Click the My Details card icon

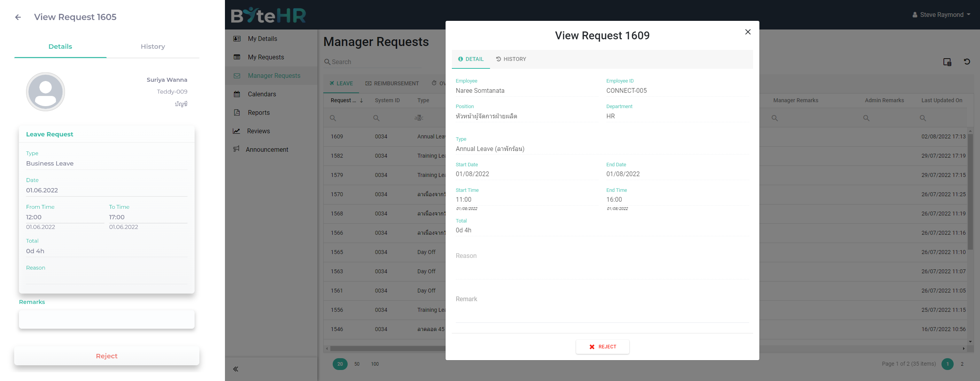pos(237,39)
